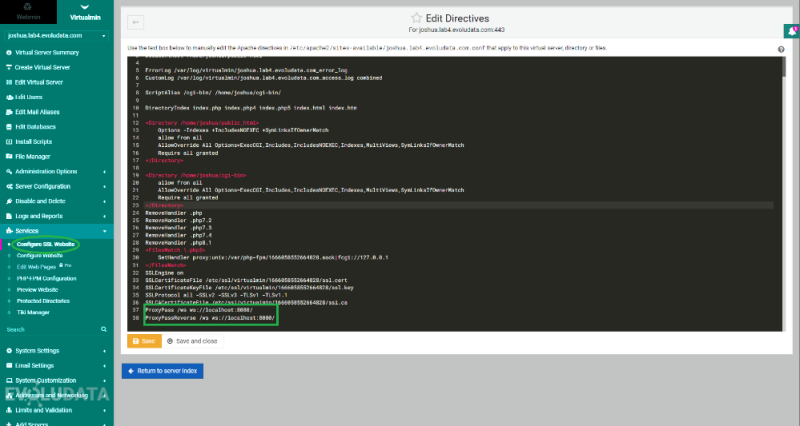Click in the ProxyPass line 37

(199, 310)
